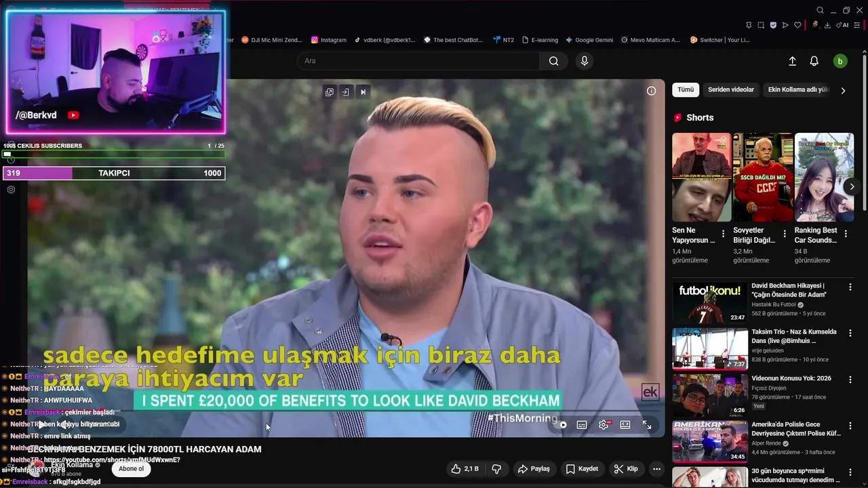
Task: Open the browser easy setup menu icon
Action: (x=859, y=25)
